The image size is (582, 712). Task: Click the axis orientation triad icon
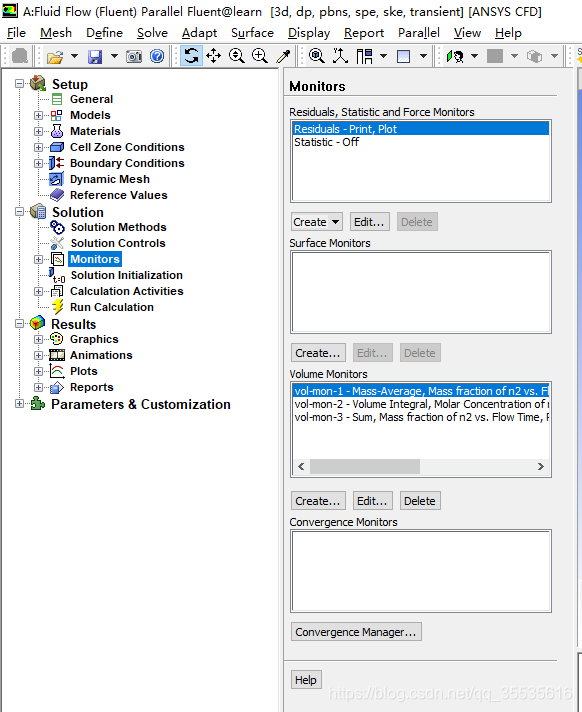tap(340, 56)
